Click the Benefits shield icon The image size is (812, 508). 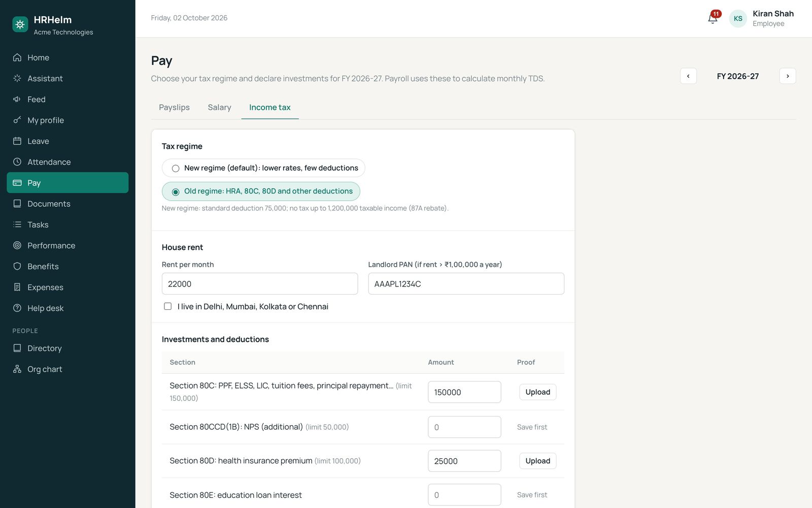[17, 266]
